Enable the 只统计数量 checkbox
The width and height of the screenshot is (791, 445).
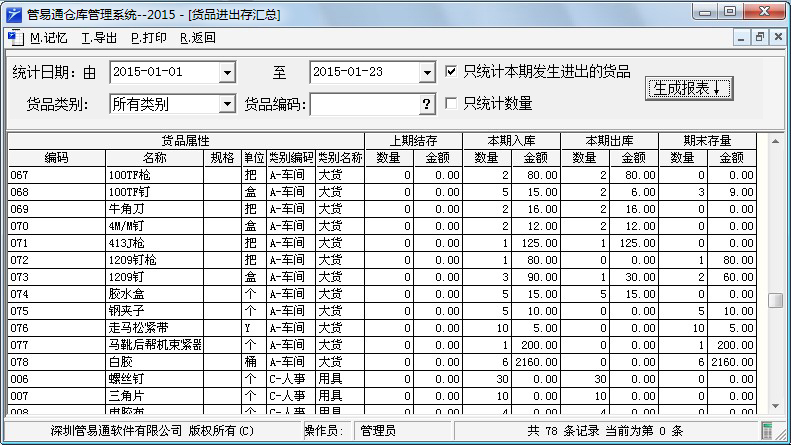(x=452, y=104)
